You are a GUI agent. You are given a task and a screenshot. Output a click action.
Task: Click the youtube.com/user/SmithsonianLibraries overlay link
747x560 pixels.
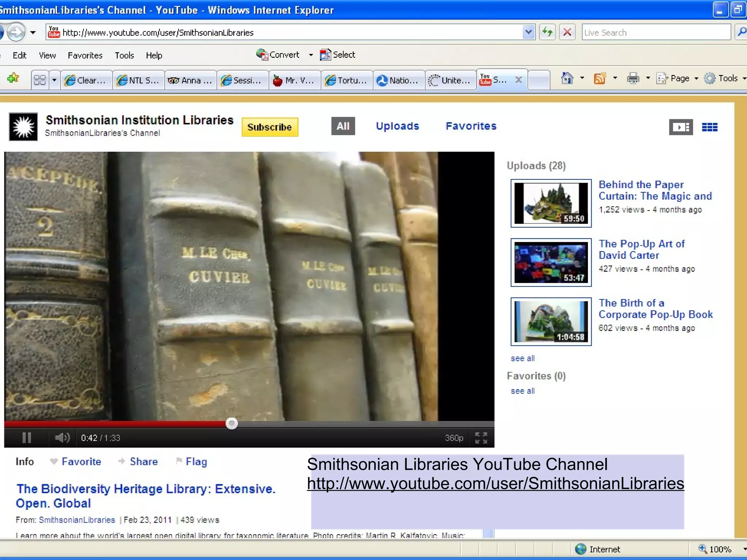coord(495,484)
